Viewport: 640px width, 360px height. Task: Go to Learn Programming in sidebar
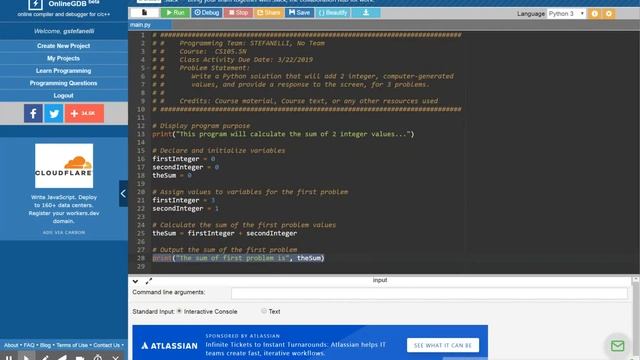(63, 71)
